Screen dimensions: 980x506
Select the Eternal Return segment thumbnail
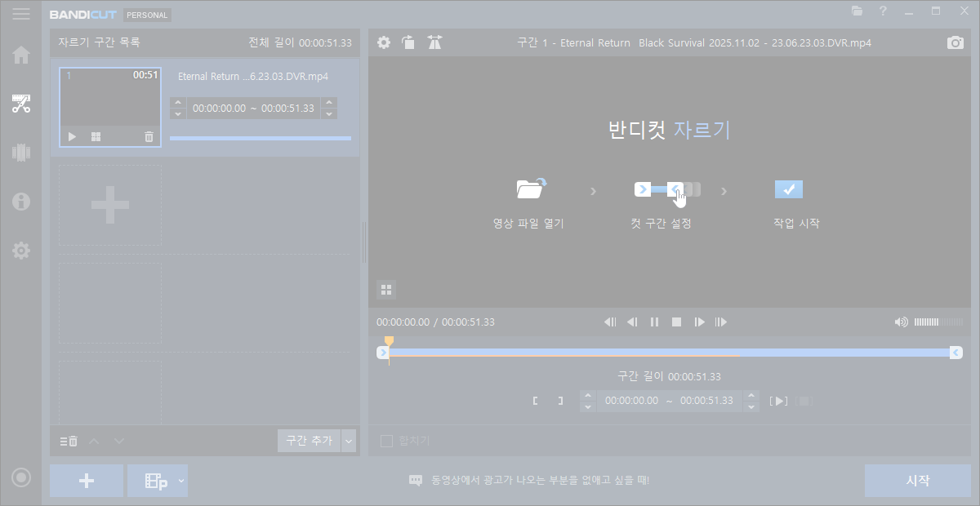tap(110, 106)
